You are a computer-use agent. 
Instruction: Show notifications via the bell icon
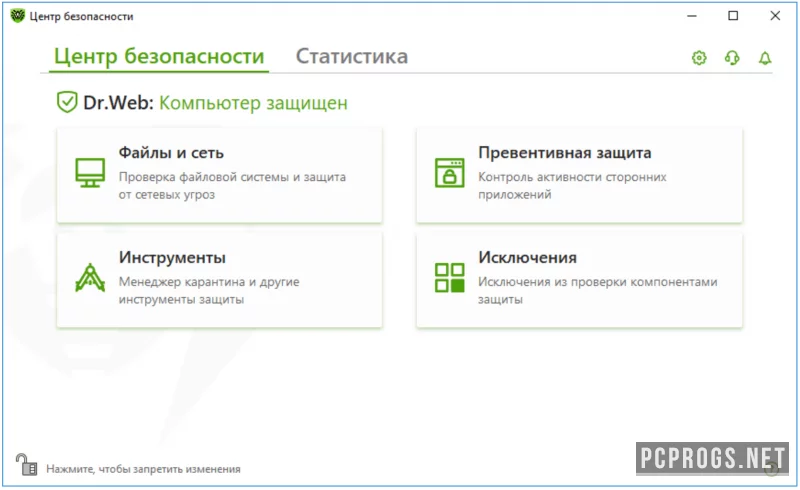coord(765,58)
